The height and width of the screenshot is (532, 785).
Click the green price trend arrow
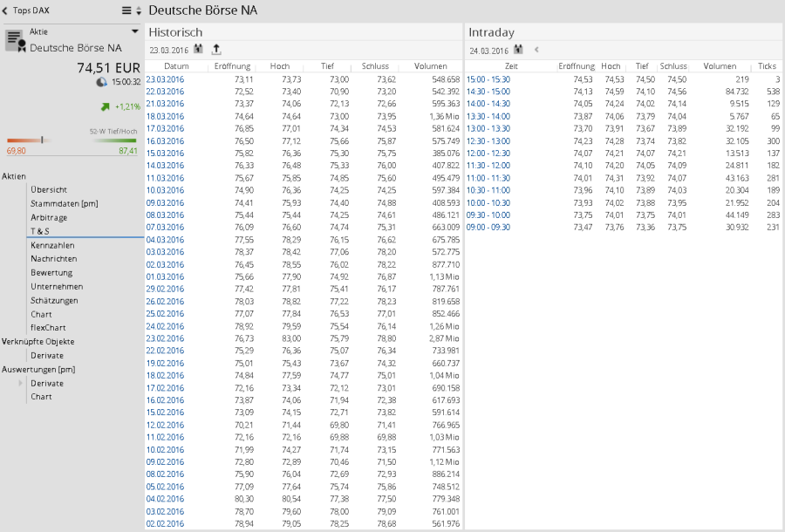point(106,106)
